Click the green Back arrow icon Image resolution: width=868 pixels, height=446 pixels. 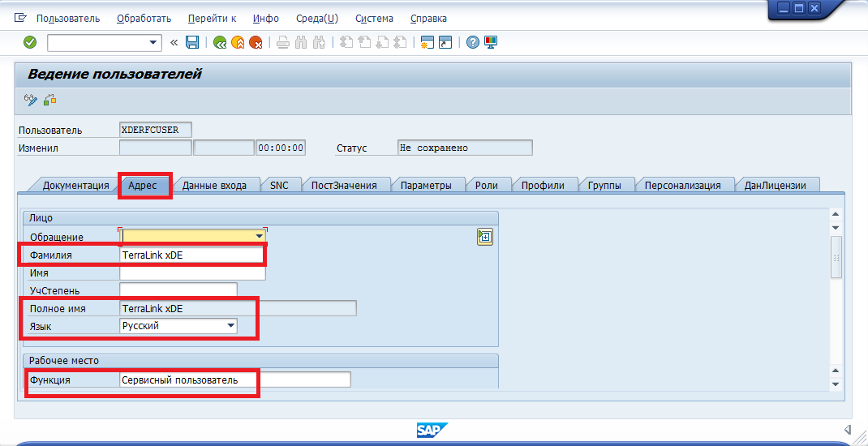tap(220, 42)
